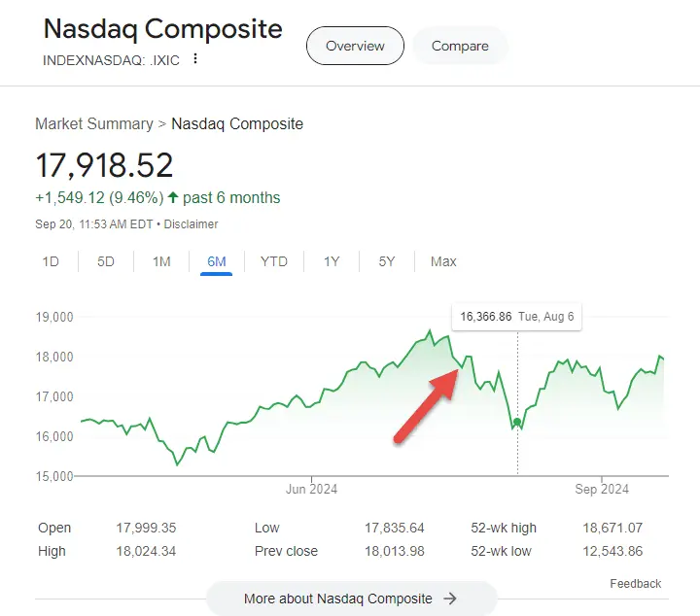Click the green up-arrow gain indicator
700x616 pixels.
pos(173,198)
